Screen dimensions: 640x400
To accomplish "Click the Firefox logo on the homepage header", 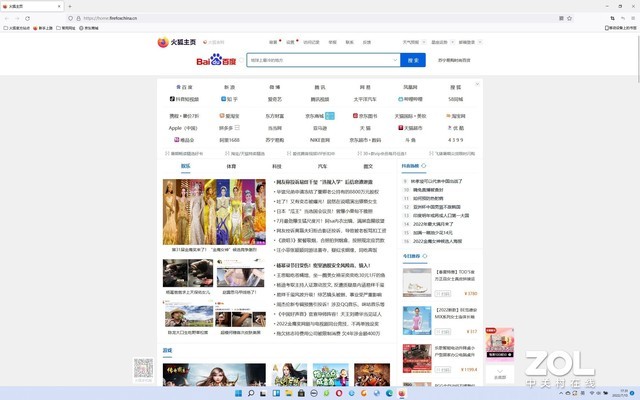I will coord(163,43).
